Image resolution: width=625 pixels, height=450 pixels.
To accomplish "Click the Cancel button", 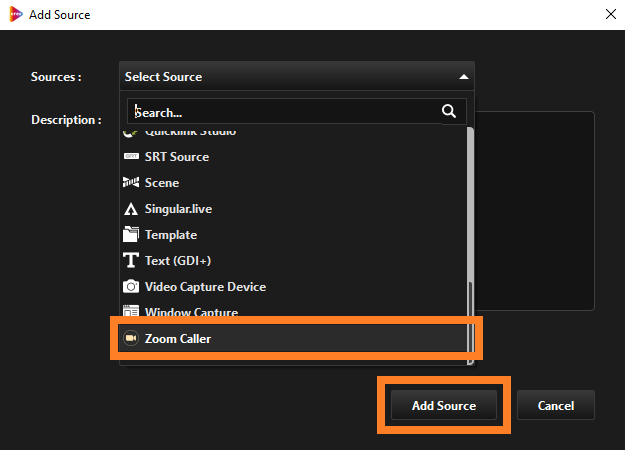I will tap(556, 405).
